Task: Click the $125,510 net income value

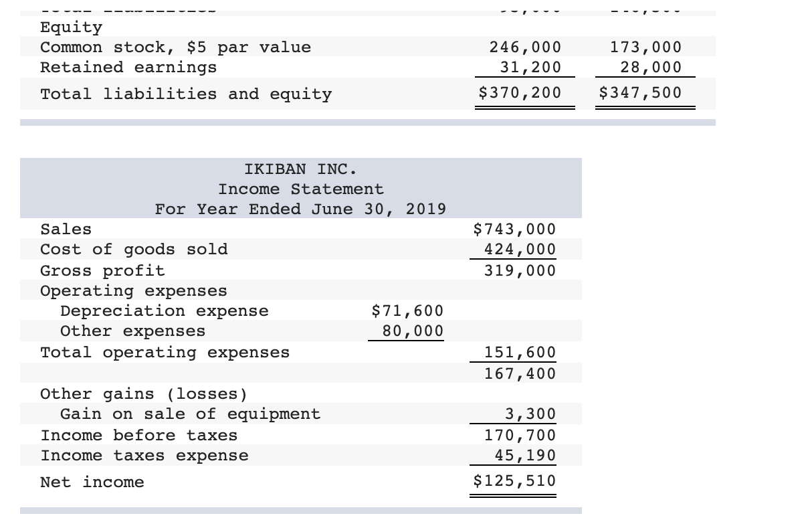Action: click(515, 481)
